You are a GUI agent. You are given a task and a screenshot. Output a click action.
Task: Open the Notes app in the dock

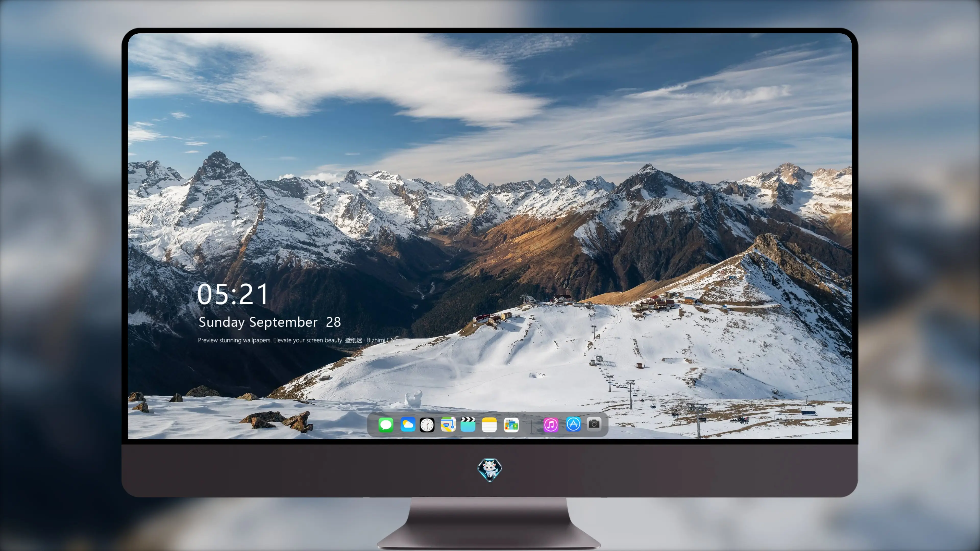coord(489,424)
